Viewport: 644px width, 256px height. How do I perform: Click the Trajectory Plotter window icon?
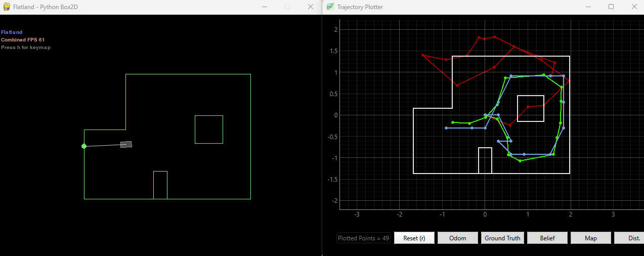coord(330,7)
